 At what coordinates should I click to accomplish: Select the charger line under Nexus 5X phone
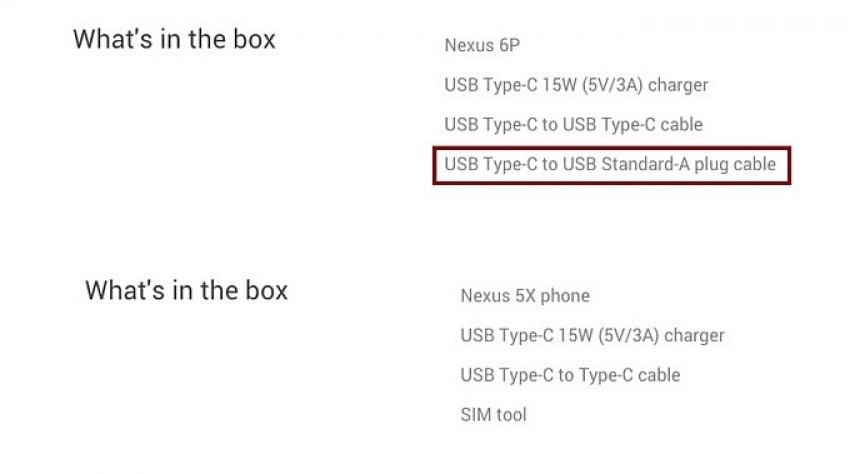593,336
